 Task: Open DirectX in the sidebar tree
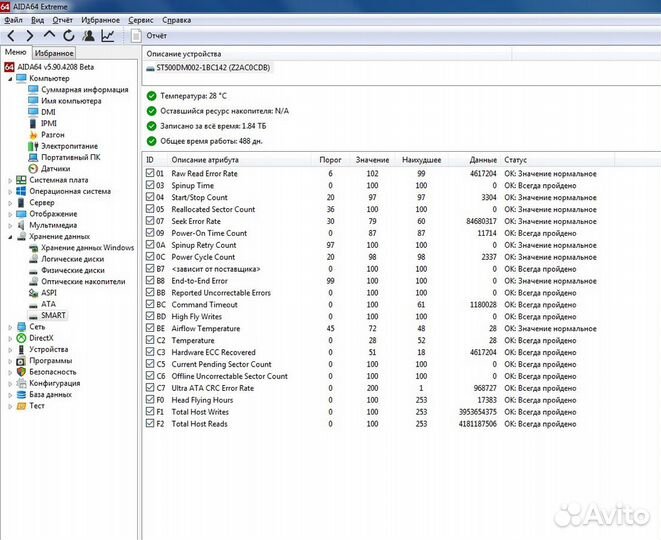(43, 338)
